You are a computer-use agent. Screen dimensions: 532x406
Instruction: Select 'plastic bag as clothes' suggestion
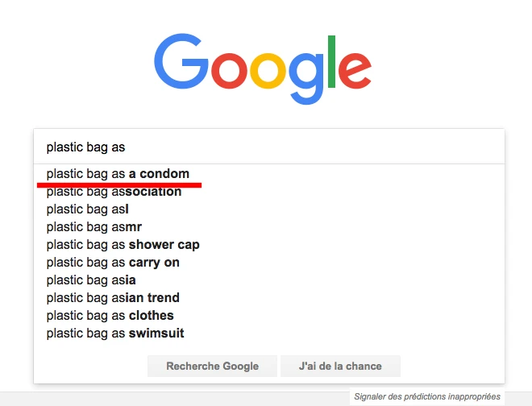(110, 316)
